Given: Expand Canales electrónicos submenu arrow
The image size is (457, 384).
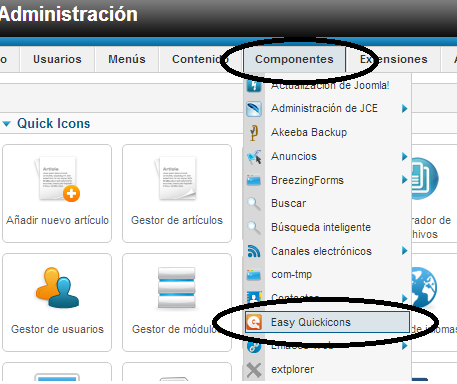Looking at the screenshot, I should point(404,251).
